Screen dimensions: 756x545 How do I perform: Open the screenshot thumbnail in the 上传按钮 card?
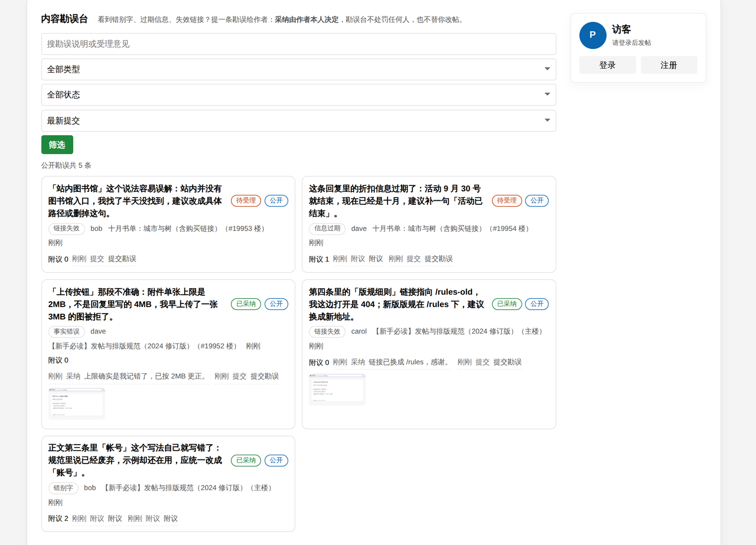click(77, 404)
